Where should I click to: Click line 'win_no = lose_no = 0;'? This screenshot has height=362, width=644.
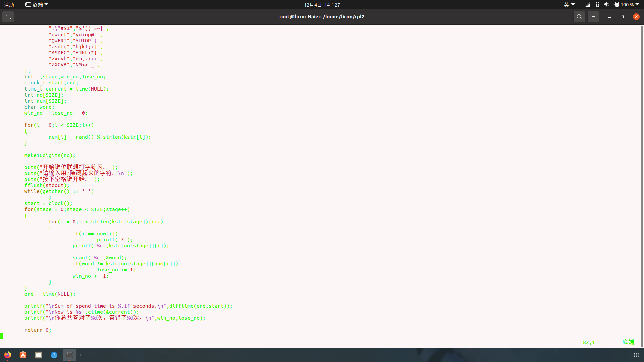pyautogui.click(x=56, y=113)
